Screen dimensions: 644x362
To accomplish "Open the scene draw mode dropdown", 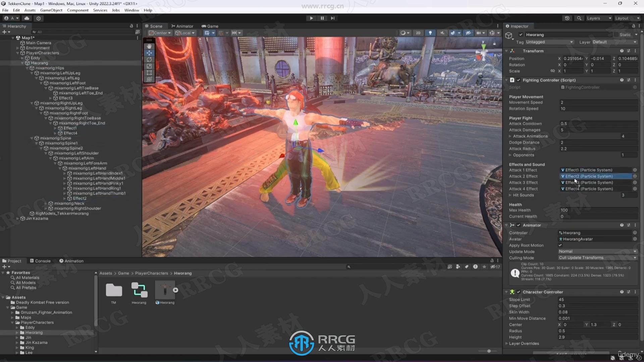I will click(x=405, y=33).
